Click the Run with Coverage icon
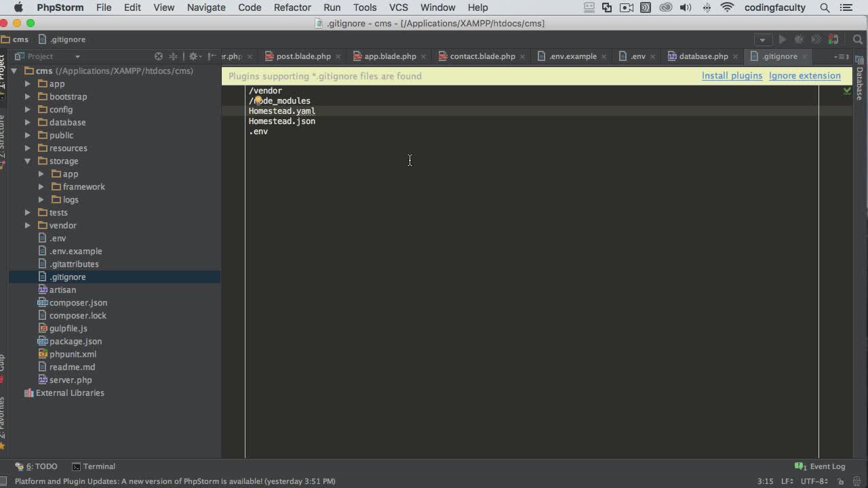Image resolution: width=868 pixels, height=488 pixels. (816, 39)
